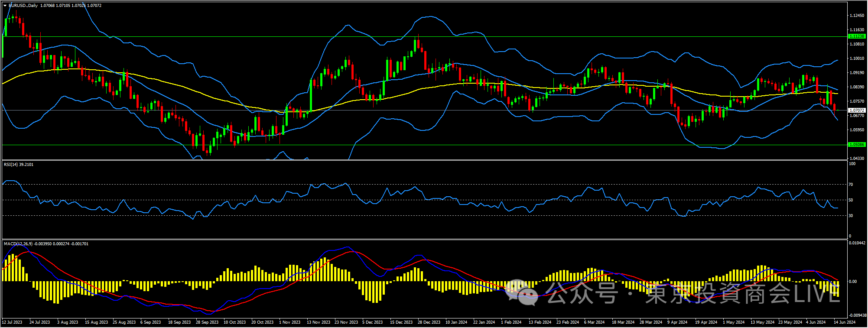Click the EURUSD.,Daily chart title text
868x328 pixels.
(x=23, y=6)
